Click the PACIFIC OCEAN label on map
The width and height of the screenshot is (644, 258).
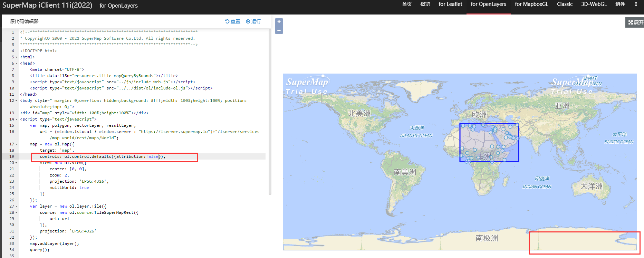coord(619,142)
